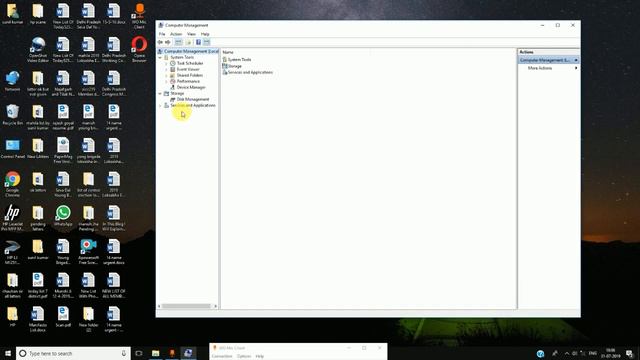The width and height of the screenshot is (640, 360).
Task: Open Opera Browser desktop shortcut
Action: point(139,49)
